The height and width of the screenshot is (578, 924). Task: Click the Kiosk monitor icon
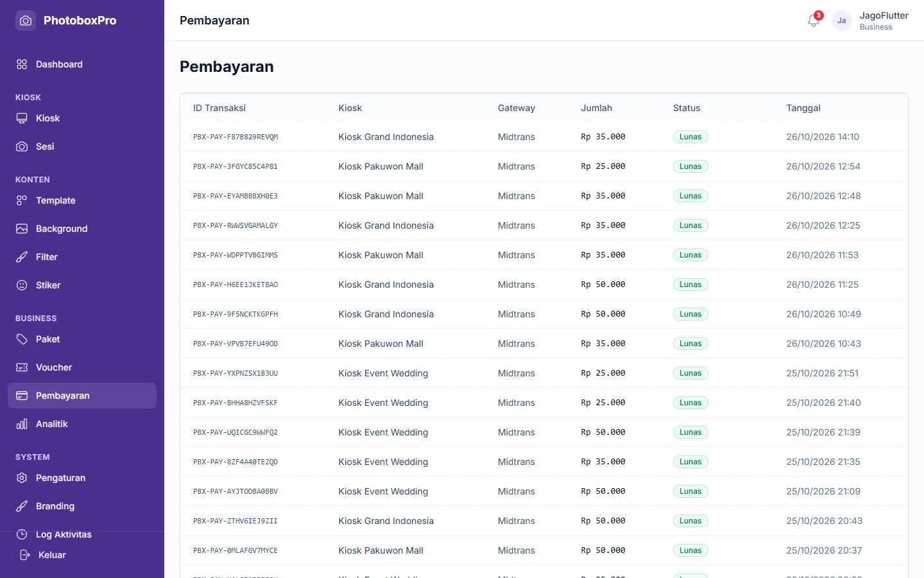22,118
